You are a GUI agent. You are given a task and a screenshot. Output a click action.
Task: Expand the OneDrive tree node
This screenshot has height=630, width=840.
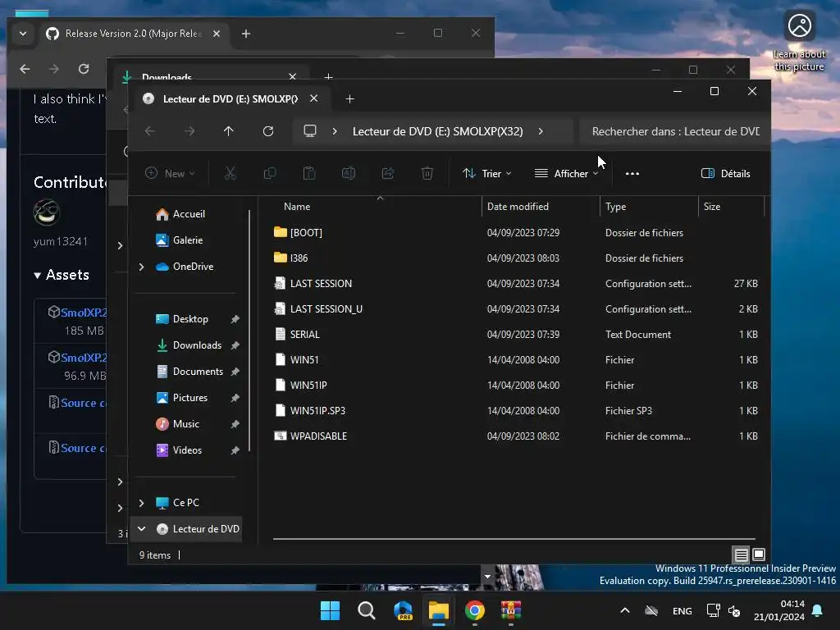[x=141, y=267]
